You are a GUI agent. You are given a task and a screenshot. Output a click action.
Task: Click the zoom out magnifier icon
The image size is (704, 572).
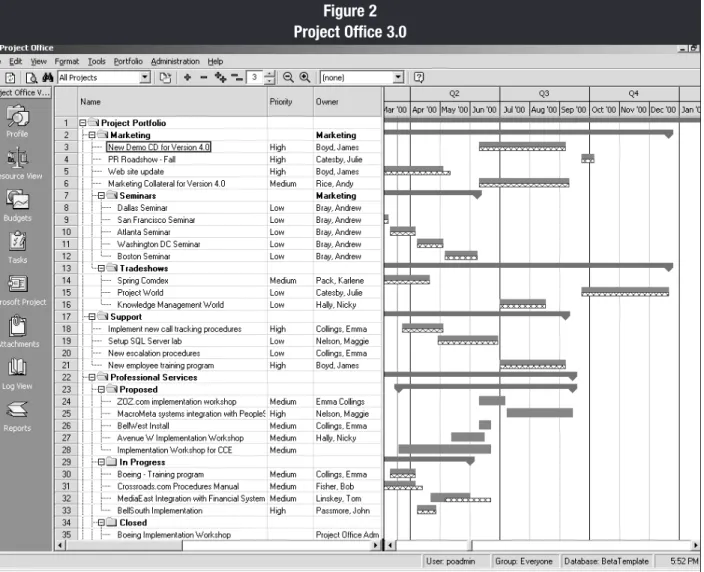[x=288, y=78]
